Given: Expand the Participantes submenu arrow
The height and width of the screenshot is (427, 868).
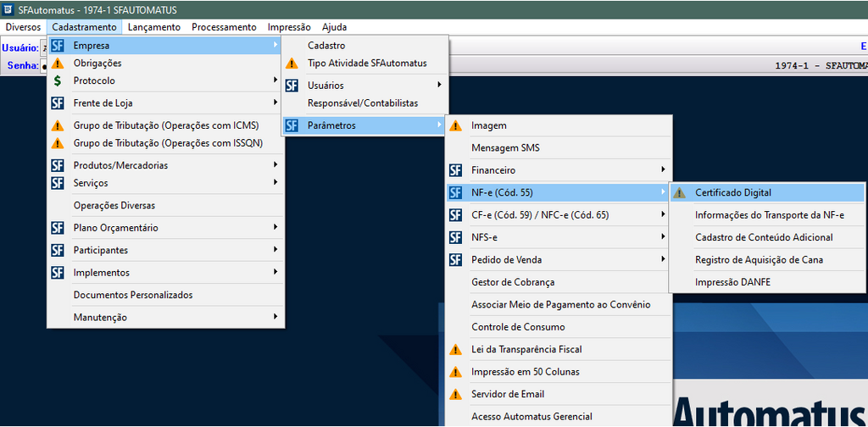Looking at the screenshot, I should [x=275, y=251].
